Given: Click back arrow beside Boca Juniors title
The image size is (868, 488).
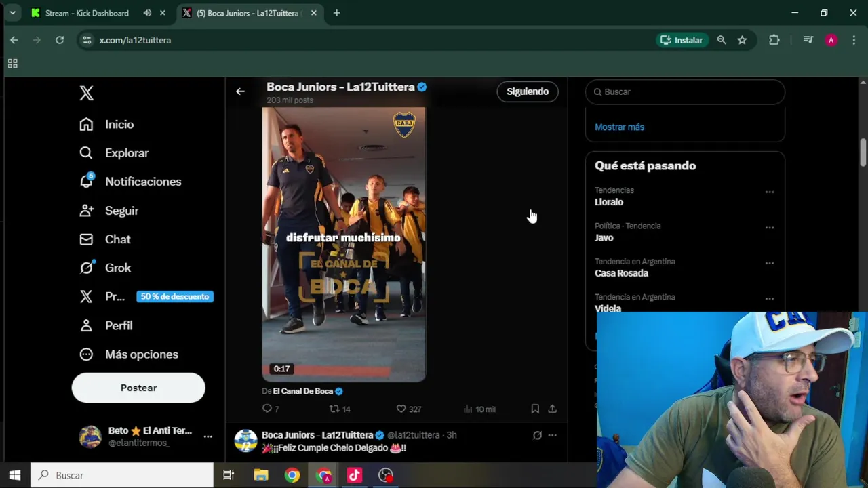Looking at the screenshot, I should pyautogui.click(x=240, y=91).
